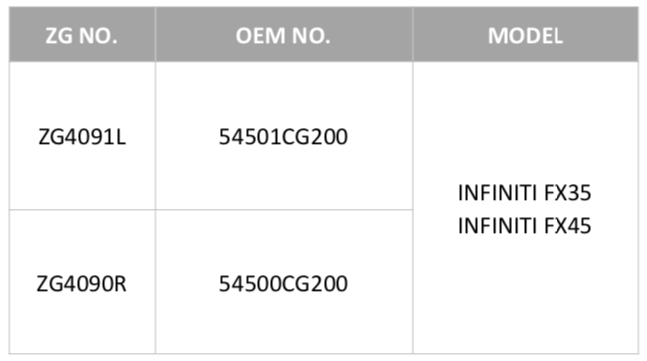Click the INFINITI FX45 model text
This screenshot has width=647, height=361.
click(524, 226)
